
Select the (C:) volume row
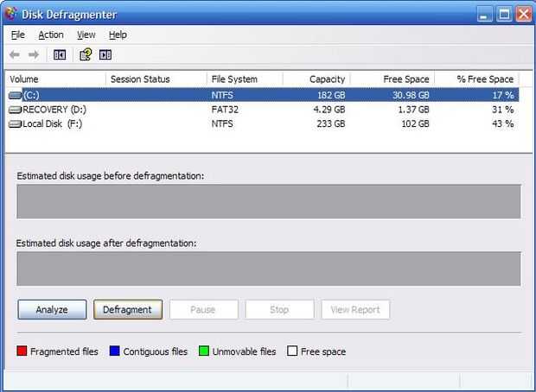point(263,95)
